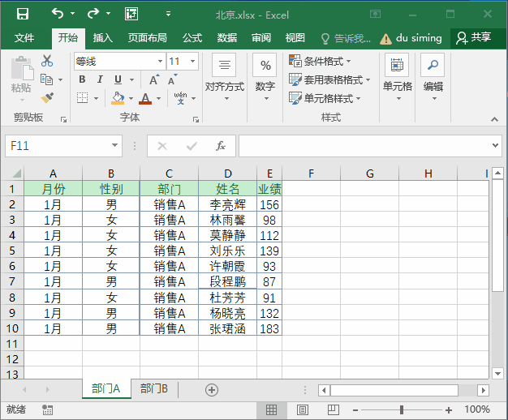The height and width of the screenshot is (420, 508).
Task: Open 套用表格格式 table format menu
Action: (329, 79)
